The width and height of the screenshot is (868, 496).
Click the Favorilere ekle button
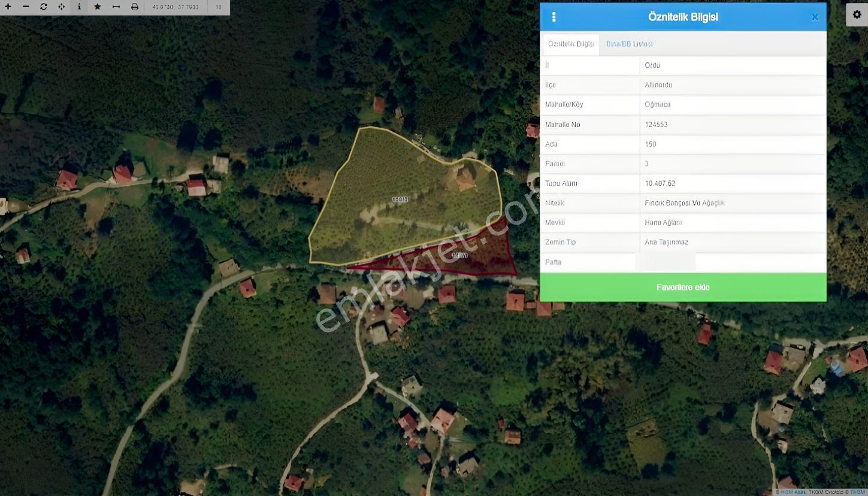683,287
